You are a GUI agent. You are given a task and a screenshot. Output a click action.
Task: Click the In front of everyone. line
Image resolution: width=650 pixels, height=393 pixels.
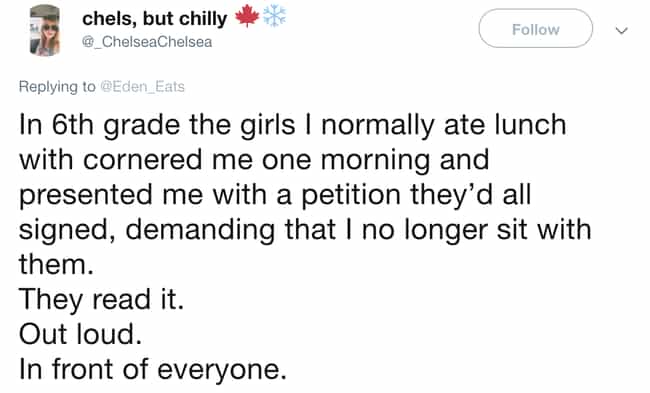153,369
